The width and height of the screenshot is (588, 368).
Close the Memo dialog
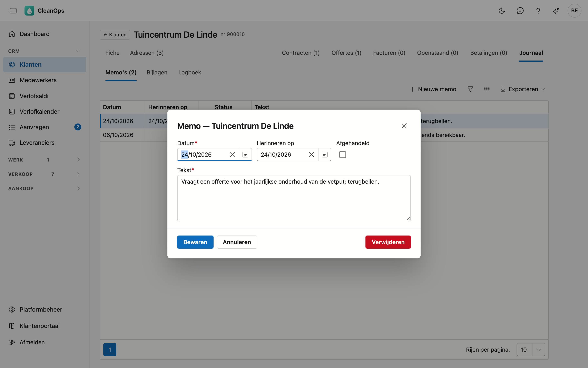404,126
